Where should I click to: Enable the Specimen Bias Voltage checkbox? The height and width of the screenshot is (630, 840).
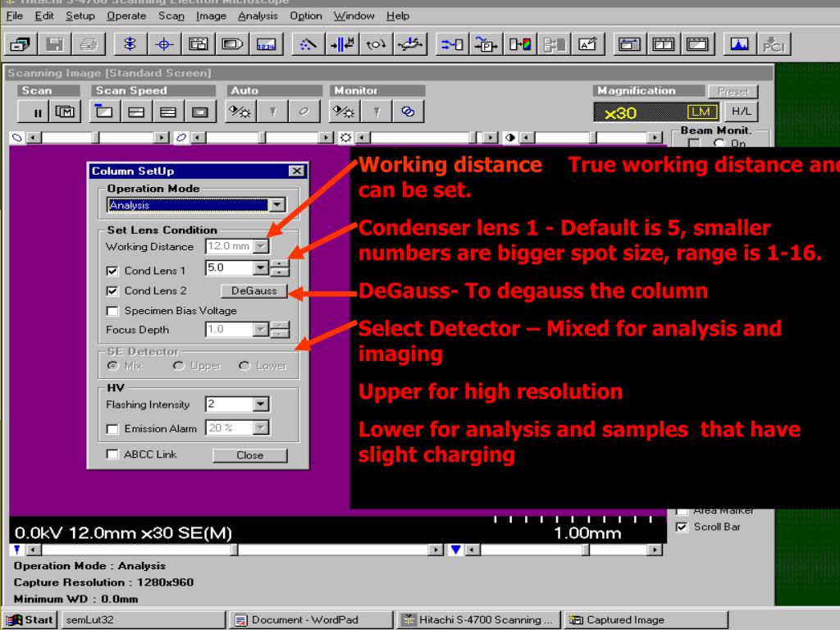[x=112, y=311]
